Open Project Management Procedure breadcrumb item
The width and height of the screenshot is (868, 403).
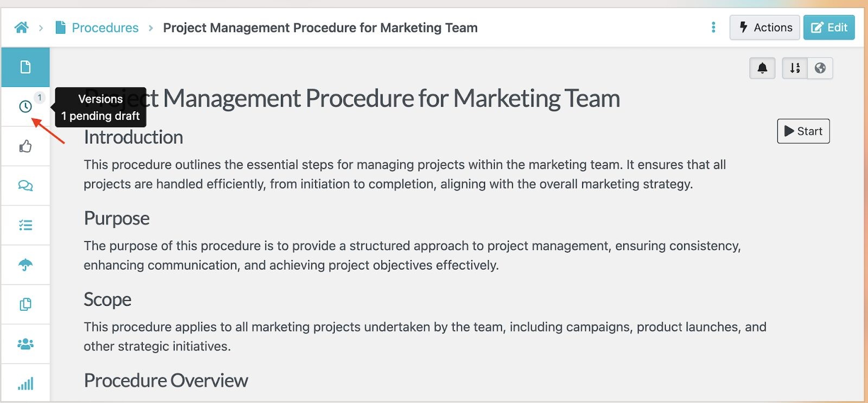[x=321, y=27]
